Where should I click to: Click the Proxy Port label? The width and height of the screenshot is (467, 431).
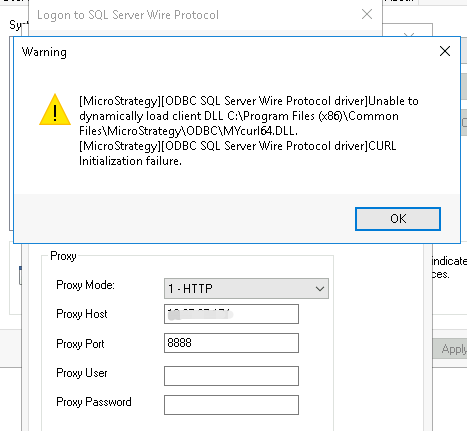(x=80, y=344)
